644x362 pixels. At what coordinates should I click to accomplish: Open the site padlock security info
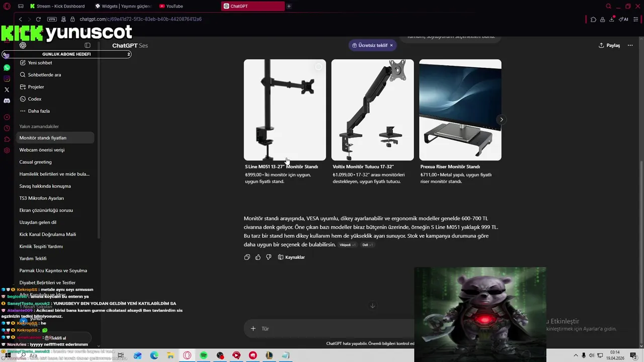pos(72,19)
